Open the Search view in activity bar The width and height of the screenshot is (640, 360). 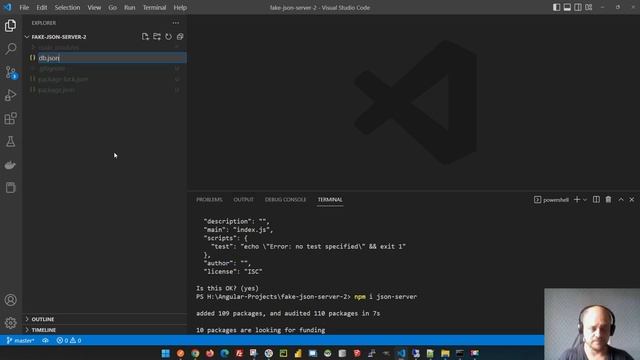tap(11, 49)
